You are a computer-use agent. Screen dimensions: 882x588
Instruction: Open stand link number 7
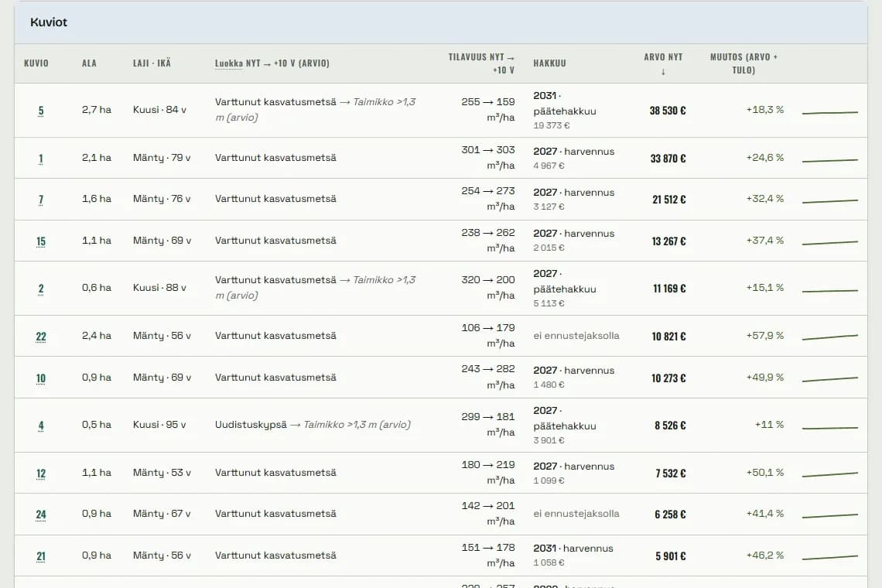coord(40,200)
